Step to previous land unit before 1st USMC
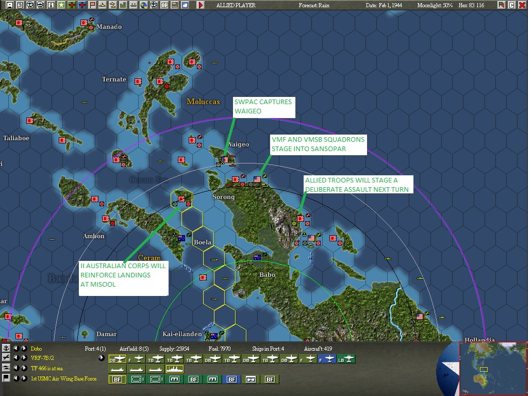Viewport: 532px width, 396px height. pyautogui.click(x=16, y=378)
